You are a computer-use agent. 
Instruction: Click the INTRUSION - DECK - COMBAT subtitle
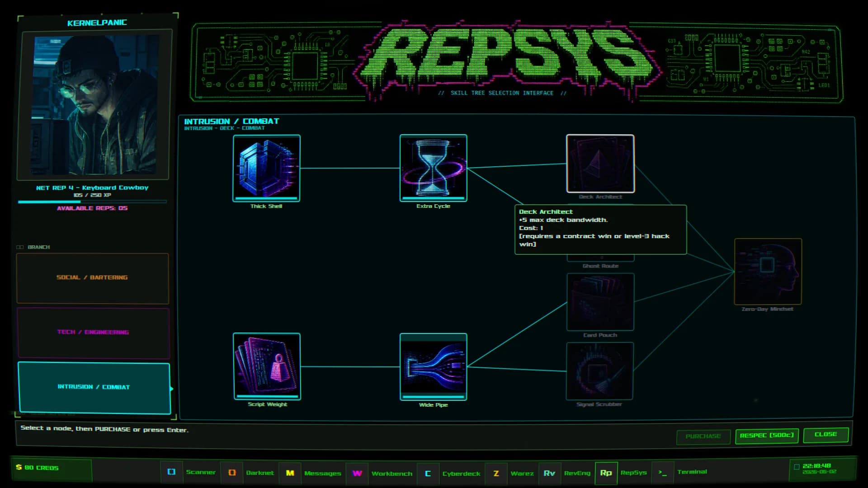point(224,128)
